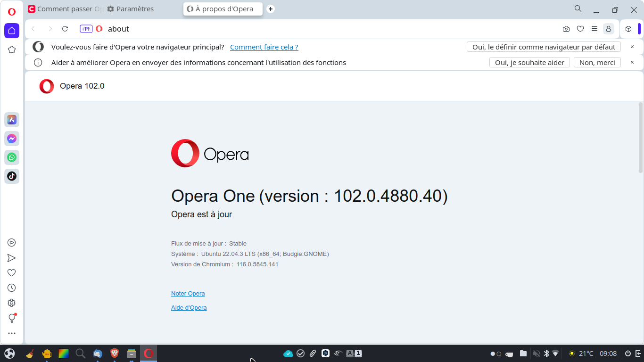644x362 pixels.
Task: Click the reload page button
Action: pyautogui.click(x=65, y=29)
